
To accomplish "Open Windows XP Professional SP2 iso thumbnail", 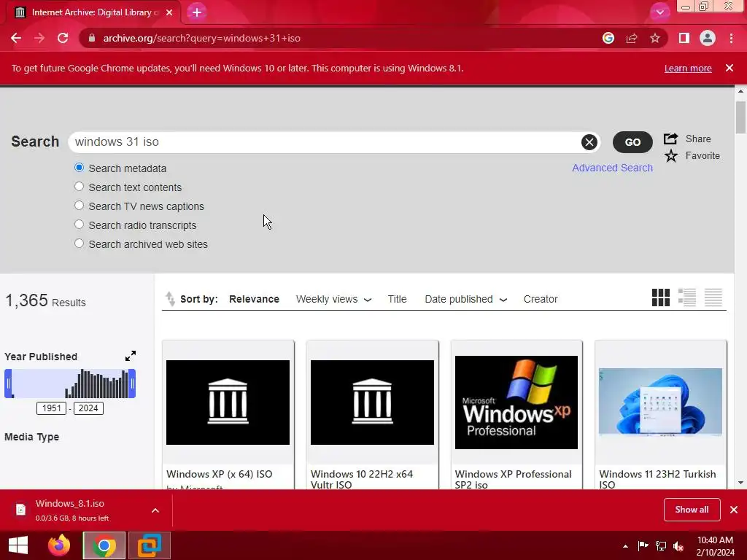I will pyautogui.click(x=516, y=402).
